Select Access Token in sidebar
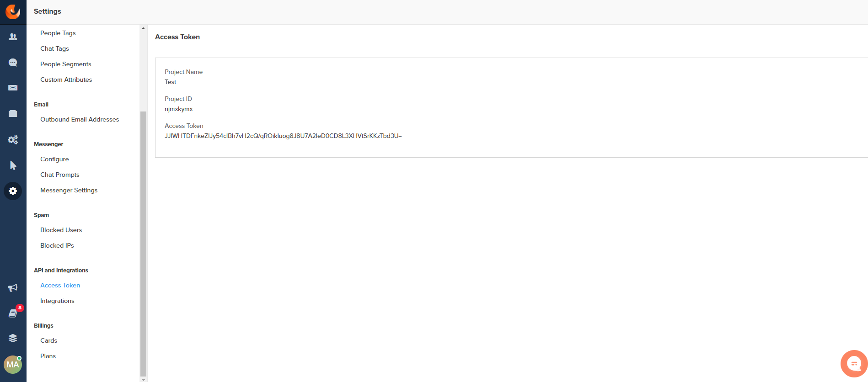Viewport: 868px width, 382px height. 60,285
